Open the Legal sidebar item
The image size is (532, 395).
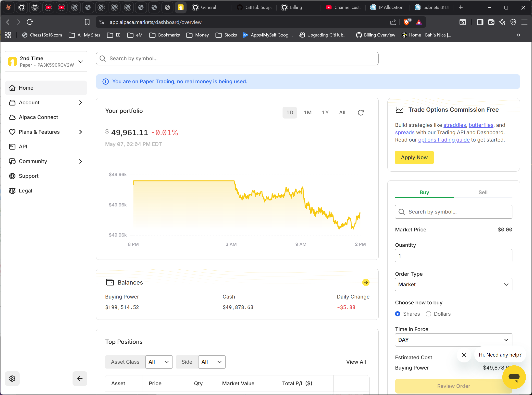coord(46,191)
